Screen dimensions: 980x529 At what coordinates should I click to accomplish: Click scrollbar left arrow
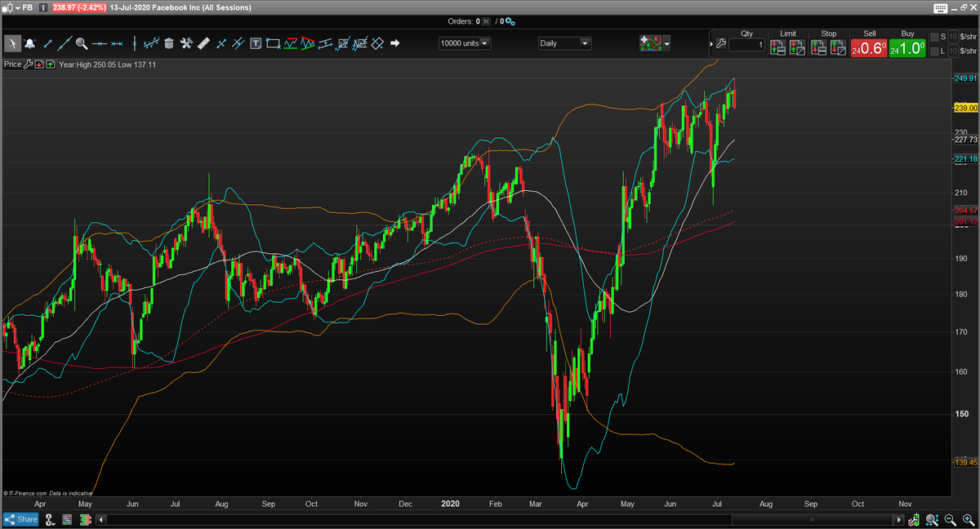tap(100, 519)
